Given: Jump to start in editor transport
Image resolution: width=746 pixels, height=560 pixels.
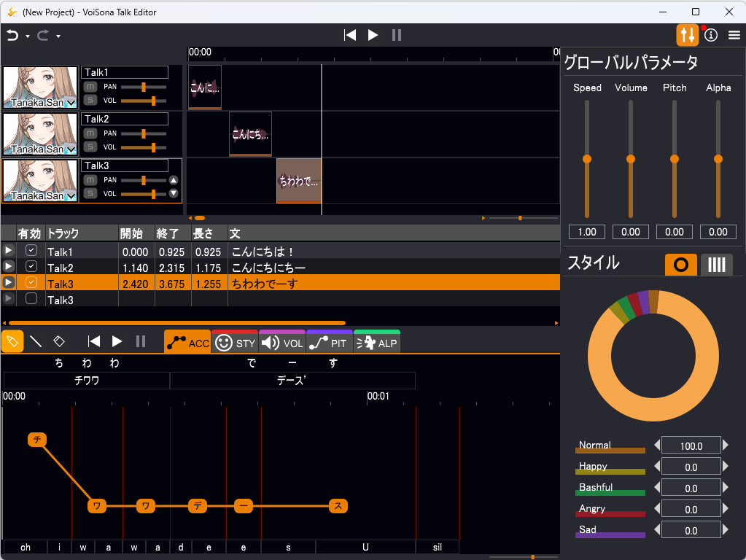Looking at the screenshot, I should (94, 341).
